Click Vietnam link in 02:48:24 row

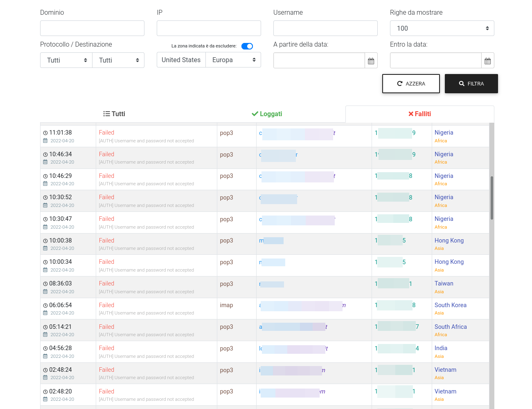(445, 370)
